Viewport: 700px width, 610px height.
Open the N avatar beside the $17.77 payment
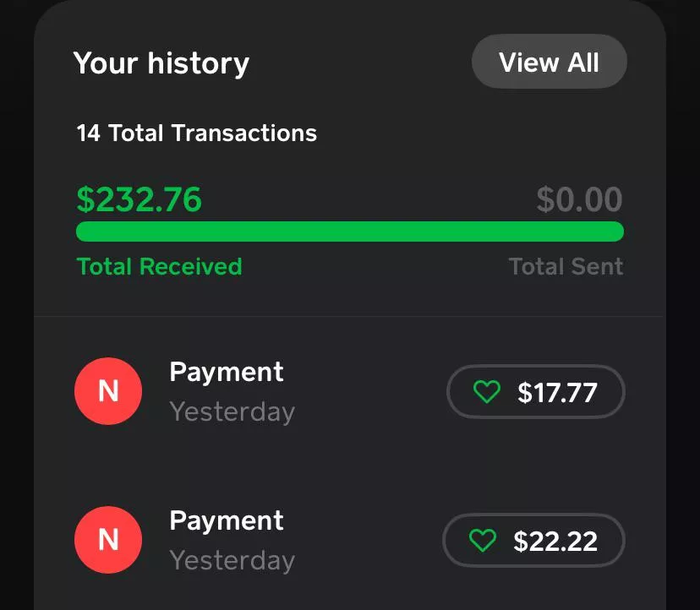tap(108, 391)
